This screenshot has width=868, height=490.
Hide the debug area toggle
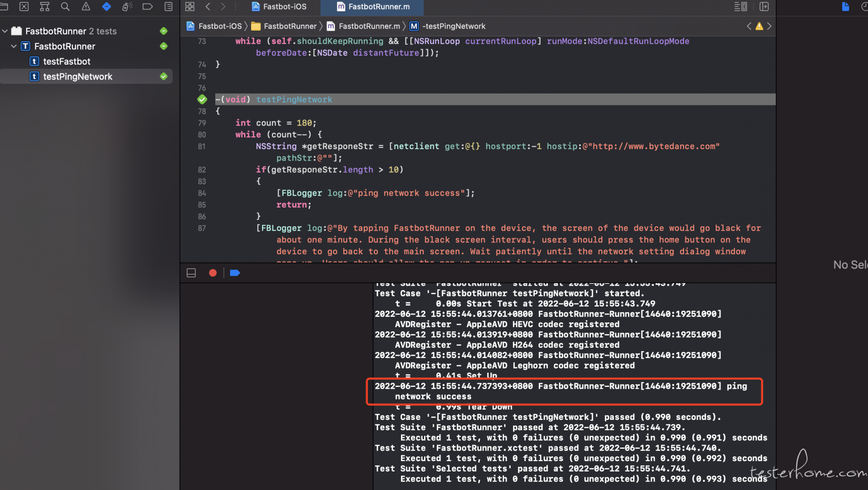191,273
